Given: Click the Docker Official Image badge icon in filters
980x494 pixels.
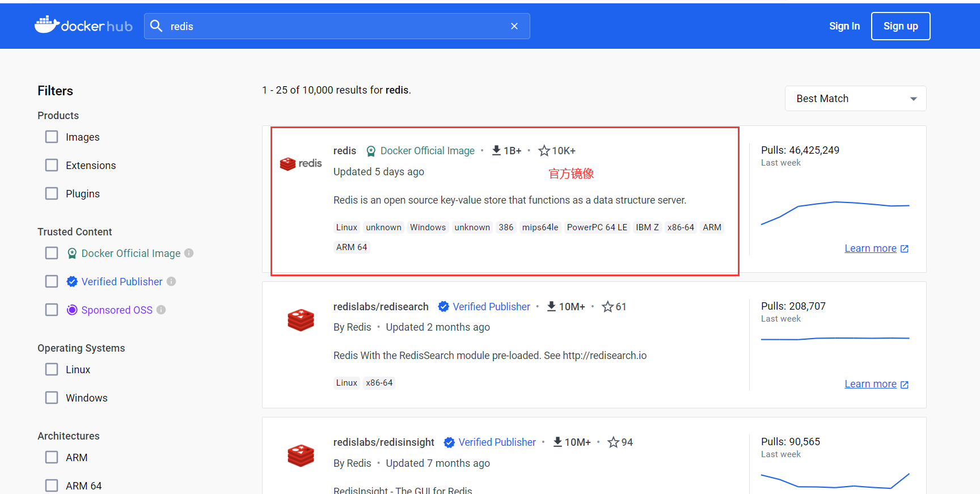Looking at the screenshot, I should [72, 254].
